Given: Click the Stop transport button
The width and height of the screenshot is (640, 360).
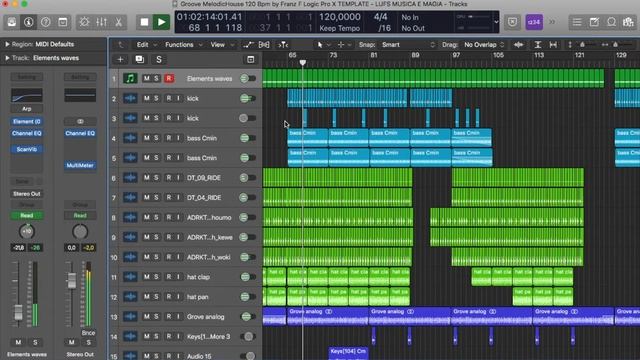Looking at the screenshot, I should (144, 22).
